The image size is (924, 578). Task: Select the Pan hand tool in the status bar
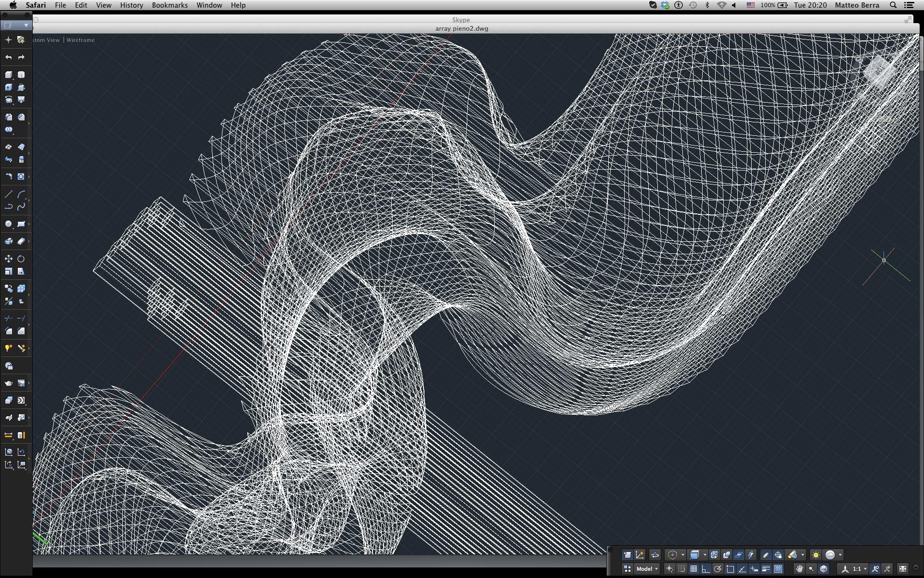click(799, 569)
